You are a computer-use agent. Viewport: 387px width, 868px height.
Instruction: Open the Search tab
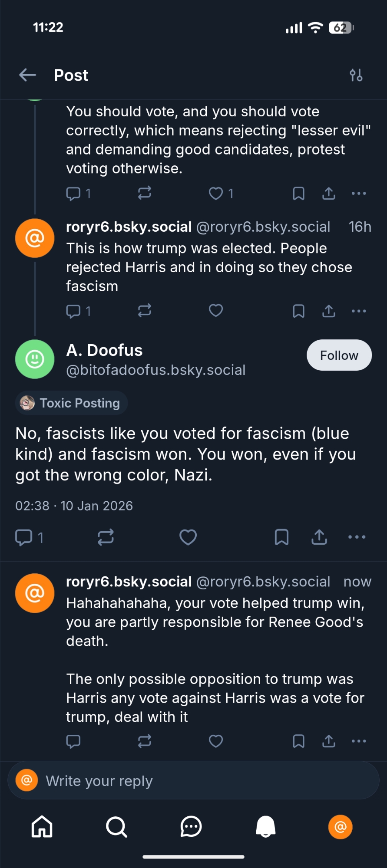point(116,826)
